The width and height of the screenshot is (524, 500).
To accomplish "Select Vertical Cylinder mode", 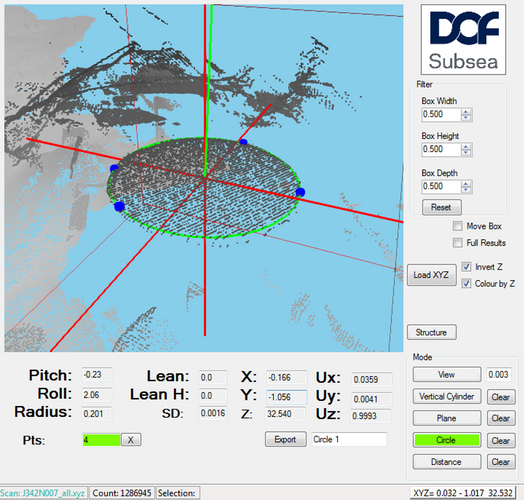I will [447, 396].
